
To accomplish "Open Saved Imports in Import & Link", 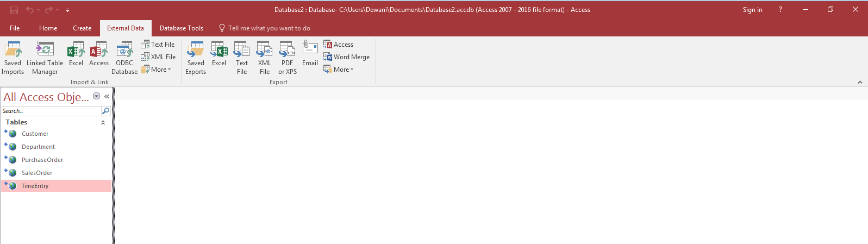I will (x=13, y=58).
